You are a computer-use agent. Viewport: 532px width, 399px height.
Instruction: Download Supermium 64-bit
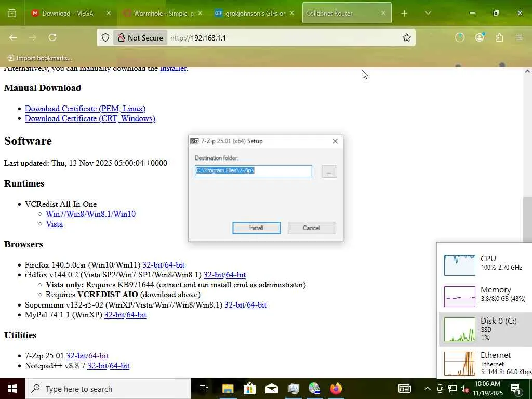click(x=257, y=305)
